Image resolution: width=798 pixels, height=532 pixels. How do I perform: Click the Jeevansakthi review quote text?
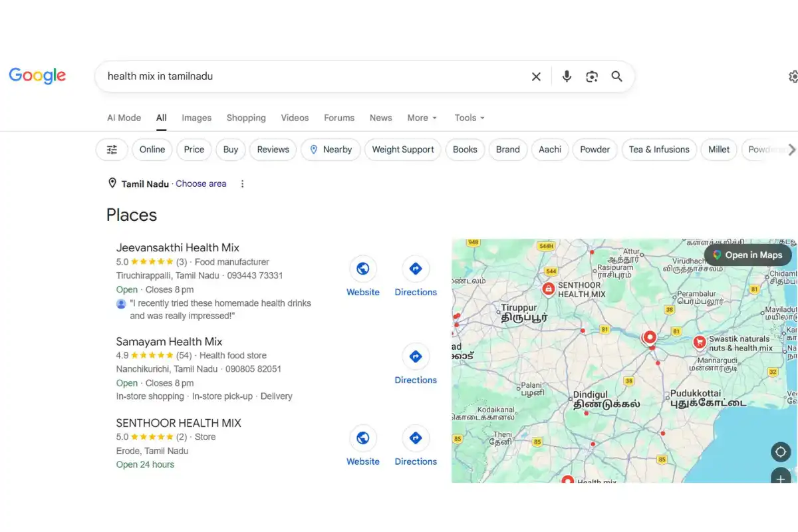tap(220, 309)
